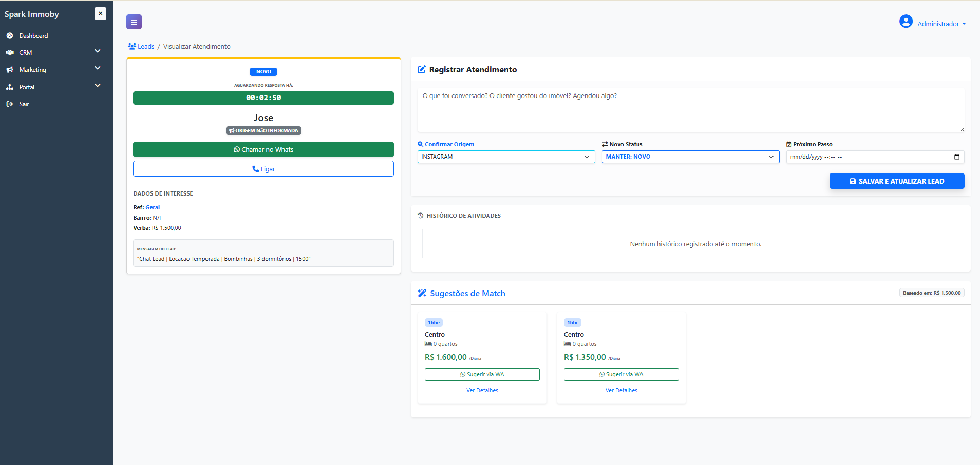Screen dimensions: 980x465
Task: Click the atendimento notes text area
Action: coord(691,110)
